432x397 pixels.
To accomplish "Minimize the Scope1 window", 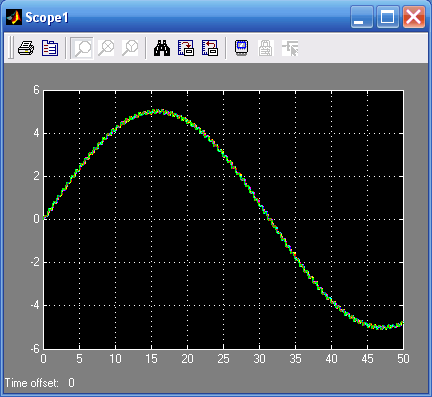I will [362, 17].
